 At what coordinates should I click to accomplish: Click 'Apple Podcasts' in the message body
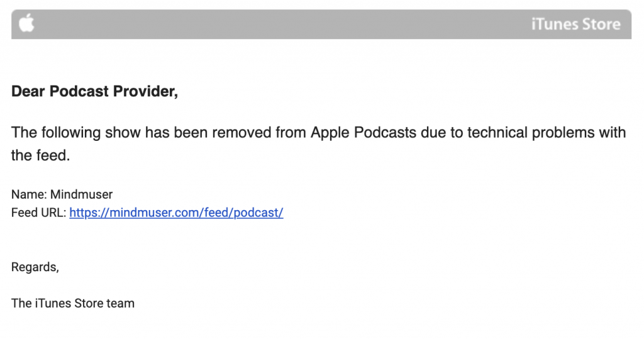pos(364,132)
